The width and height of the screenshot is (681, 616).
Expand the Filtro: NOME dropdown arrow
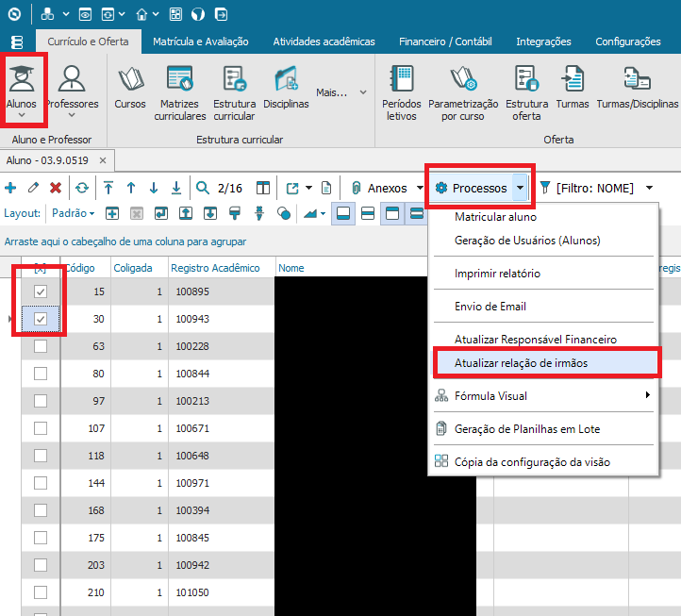(x=649, y=188)
